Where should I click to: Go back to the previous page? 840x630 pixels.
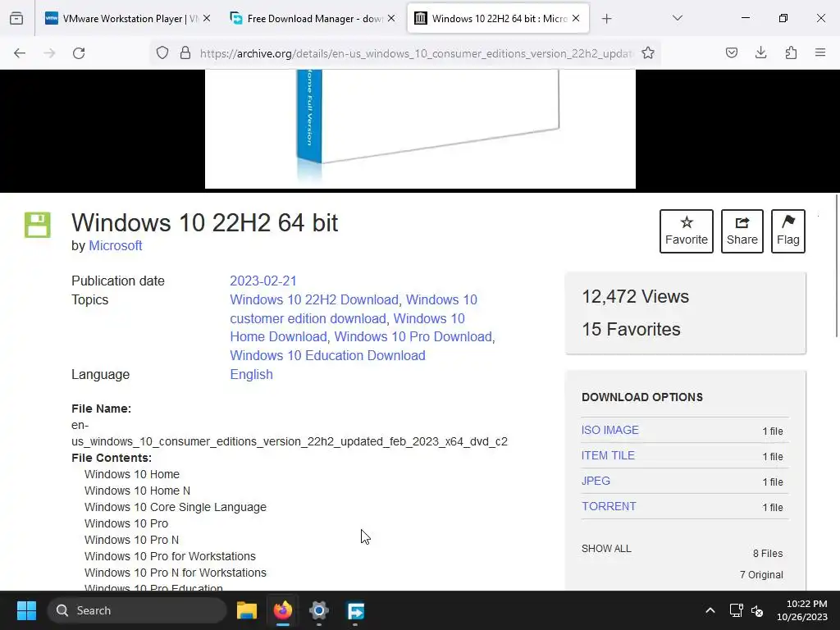tap(20, 53)
